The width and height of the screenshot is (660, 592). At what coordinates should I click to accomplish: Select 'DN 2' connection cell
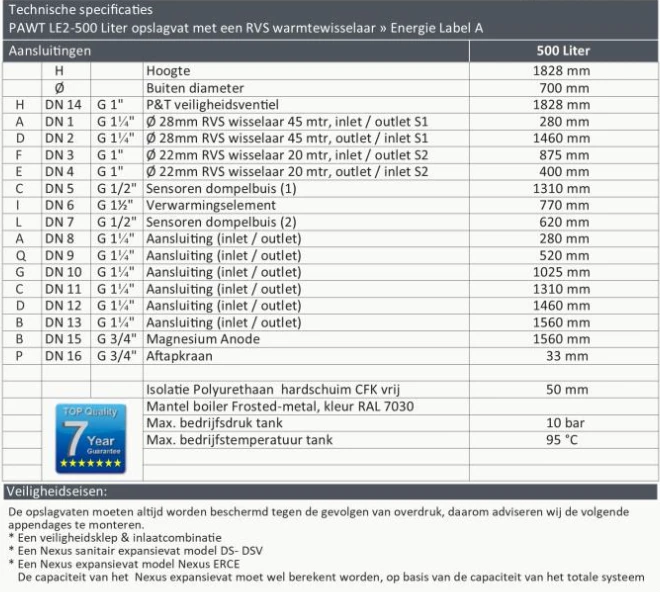(59, 138)
